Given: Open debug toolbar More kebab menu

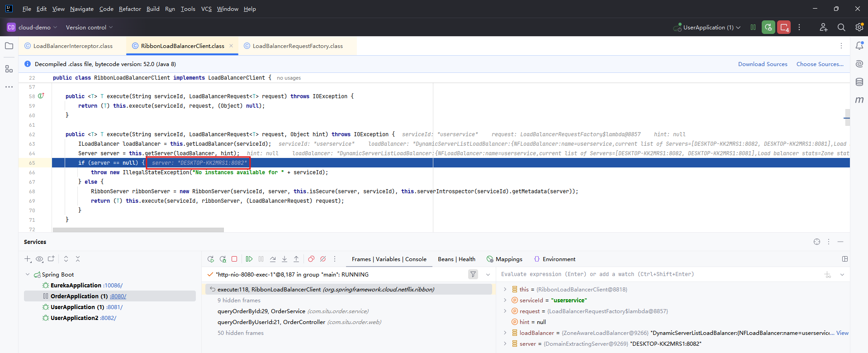Looking at the screenshot, I should (x=335, y=259).
